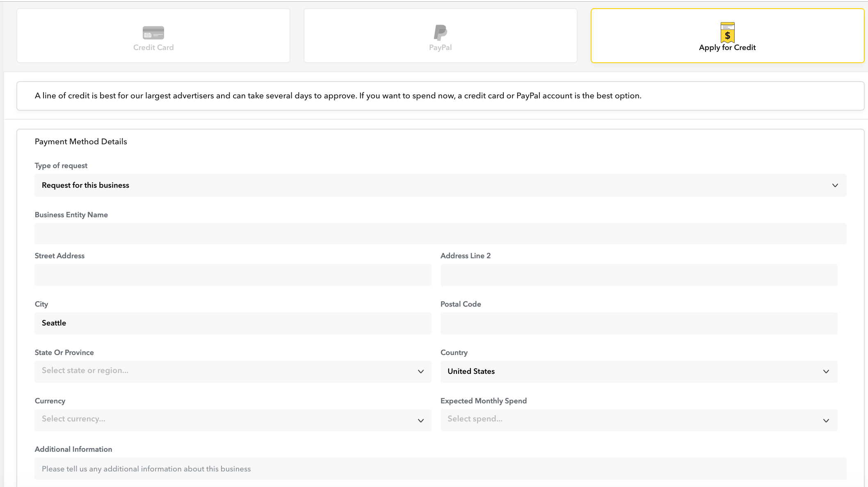Expand the Expected Monthly Spend dropdown
The height and width of the screenshot is (487, 868).
click(x=638, y=420)
